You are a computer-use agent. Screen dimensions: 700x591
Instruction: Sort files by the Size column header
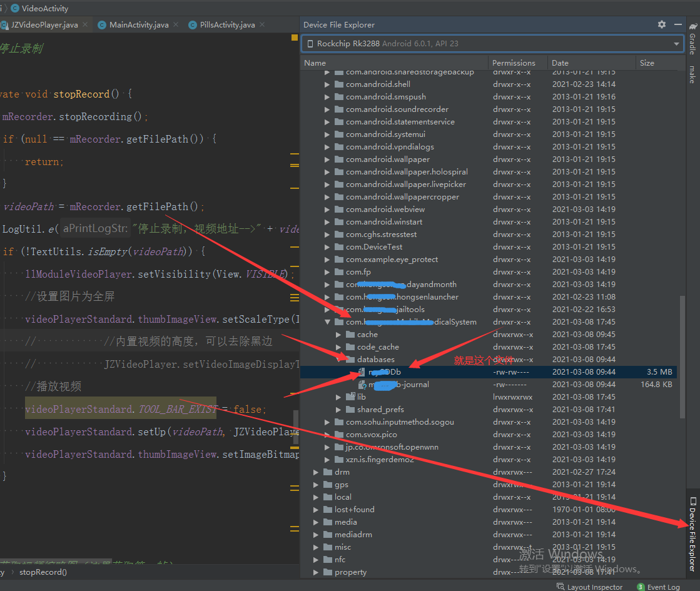[x=647, y=63]
